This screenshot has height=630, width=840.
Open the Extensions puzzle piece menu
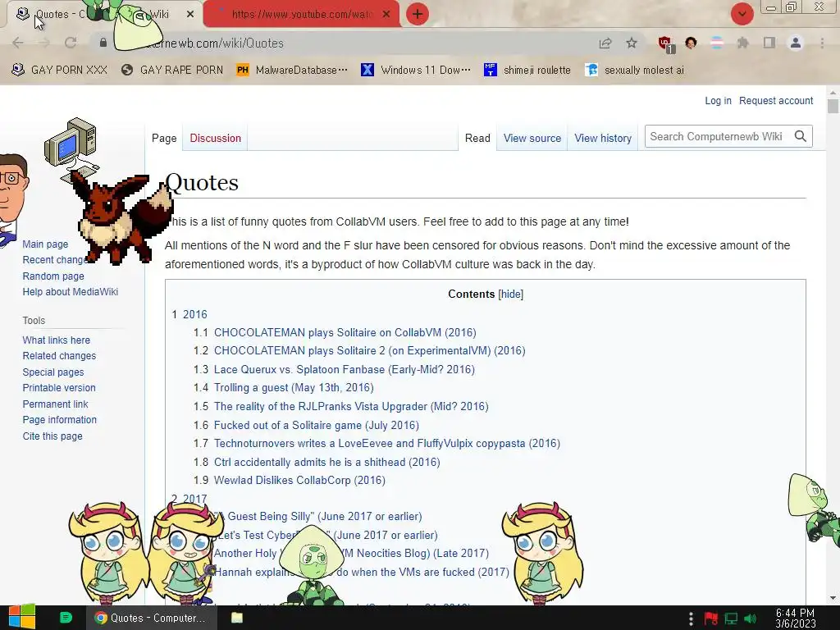pyautogui.click(x=743, y=43)
